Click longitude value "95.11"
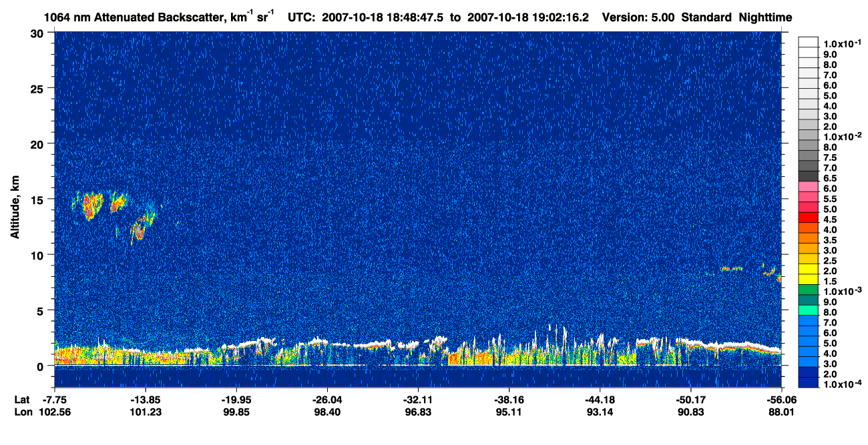The width and height of the screenshot is (868, 445). click(509, 412)
